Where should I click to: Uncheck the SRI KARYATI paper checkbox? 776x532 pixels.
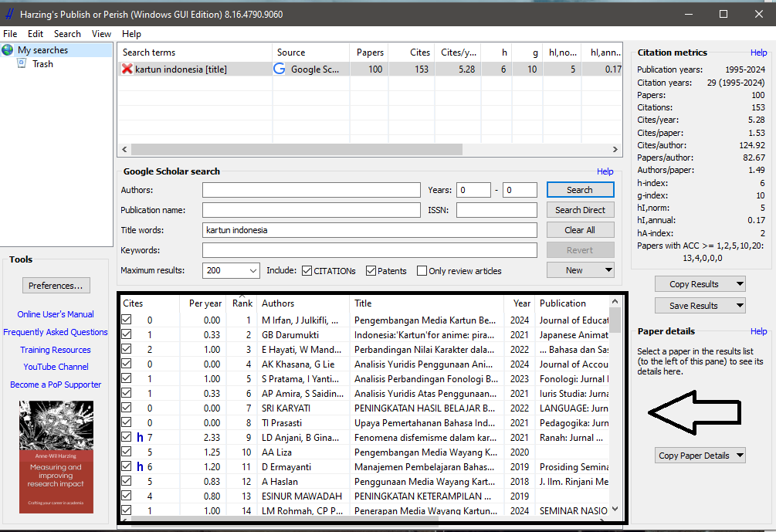tap(127, 408)
